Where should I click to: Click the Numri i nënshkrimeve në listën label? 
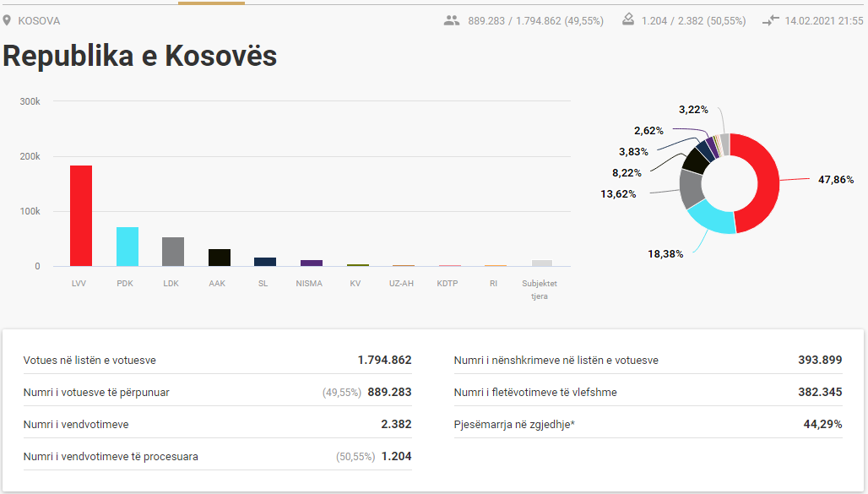[x=556, y=361]
